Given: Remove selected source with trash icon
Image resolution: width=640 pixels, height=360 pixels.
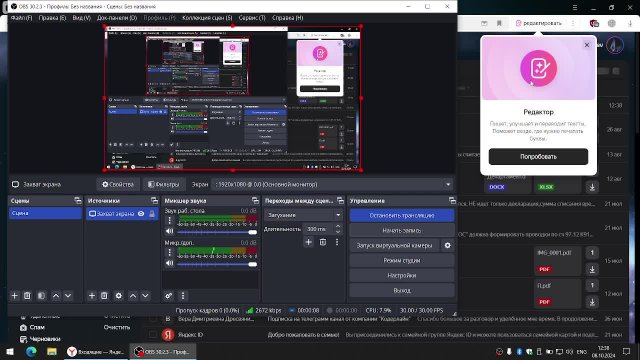Looking at the screenshot, I should coord(104,296).
